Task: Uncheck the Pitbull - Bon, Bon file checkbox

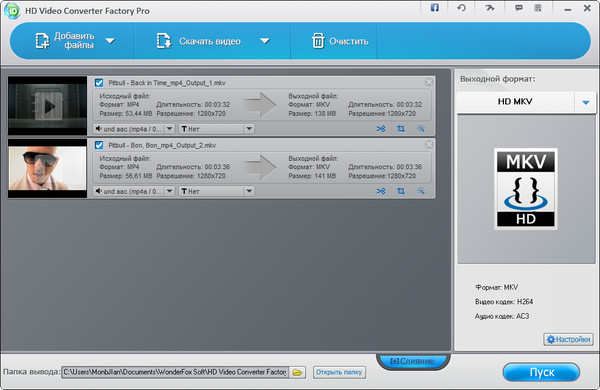Action: point(99,145)
